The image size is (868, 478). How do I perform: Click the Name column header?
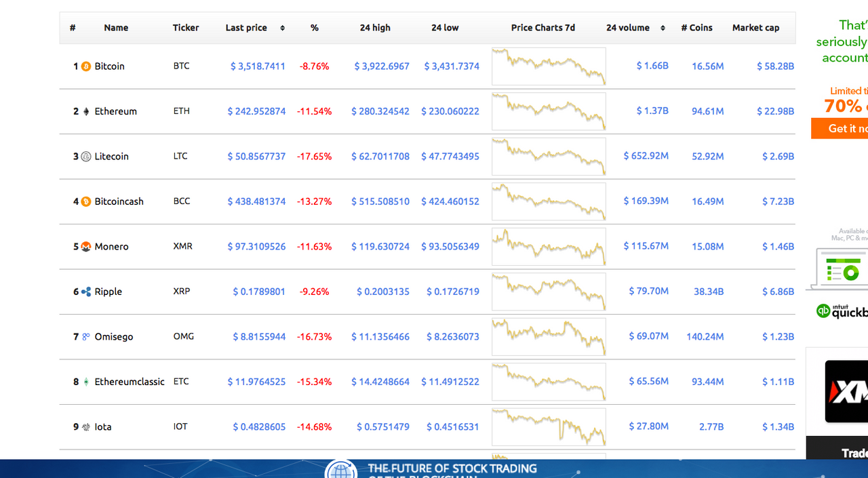116,28
